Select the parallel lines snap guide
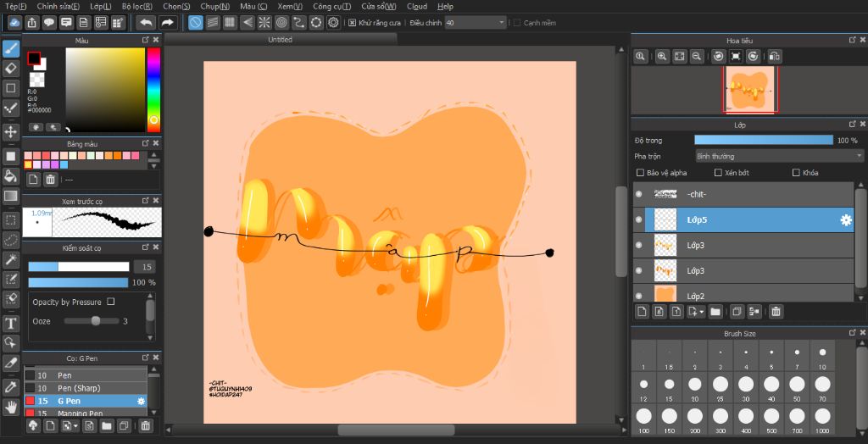868x444 pixels. [213, 23]
